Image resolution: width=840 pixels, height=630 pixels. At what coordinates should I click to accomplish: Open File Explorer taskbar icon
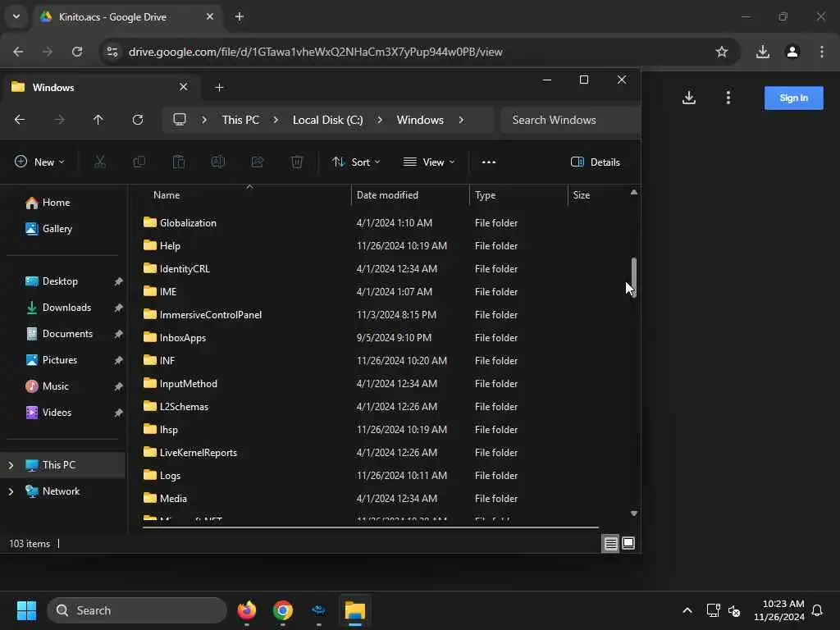(x=354, y=610)
